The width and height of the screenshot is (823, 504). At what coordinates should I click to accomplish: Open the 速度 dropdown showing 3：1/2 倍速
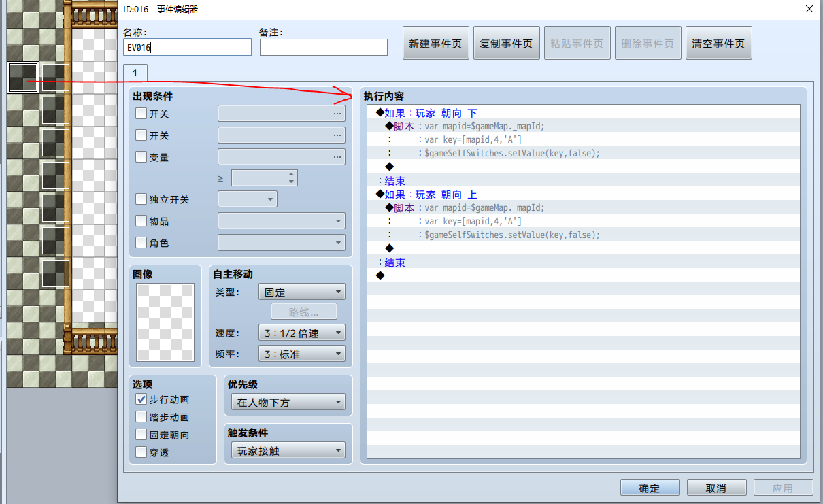[302, 333]
